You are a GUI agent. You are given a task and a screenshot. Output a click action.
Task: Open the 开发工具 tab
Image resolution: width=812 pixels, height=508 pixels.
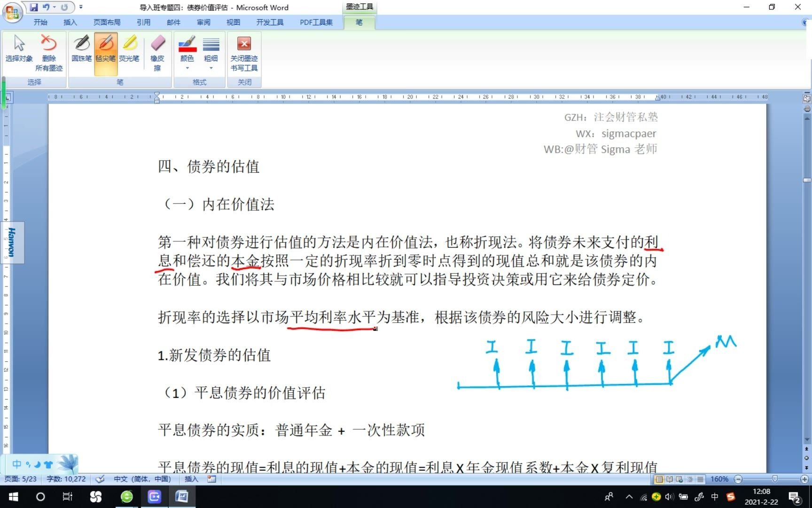coord(270,22)
